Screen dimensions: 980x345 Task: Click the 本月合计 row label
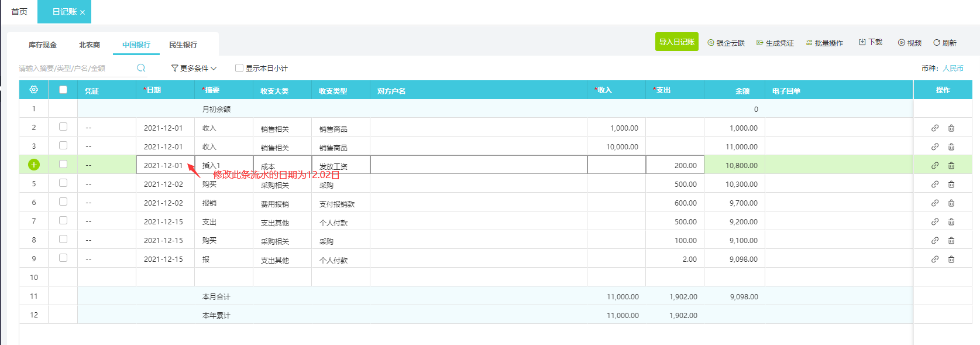click(x=216, y=296)
